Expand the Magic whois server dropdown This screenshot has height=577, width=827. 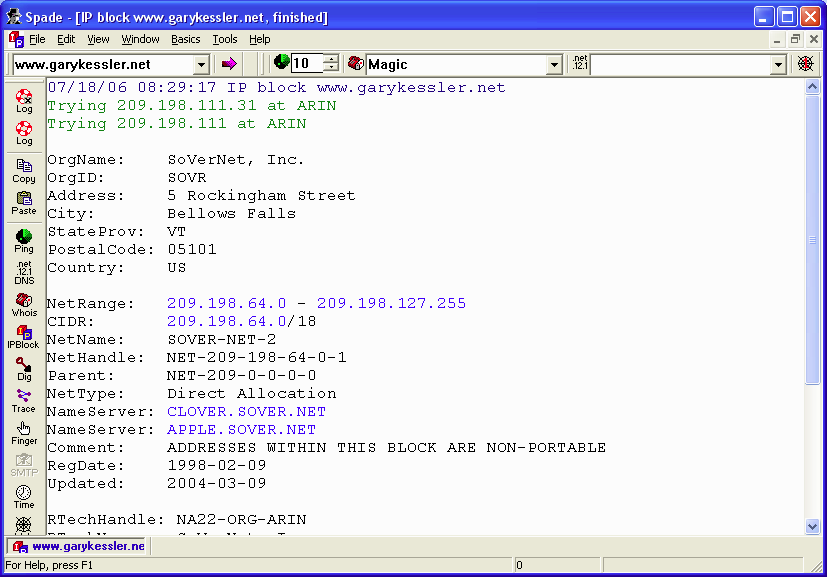(554, 64)
